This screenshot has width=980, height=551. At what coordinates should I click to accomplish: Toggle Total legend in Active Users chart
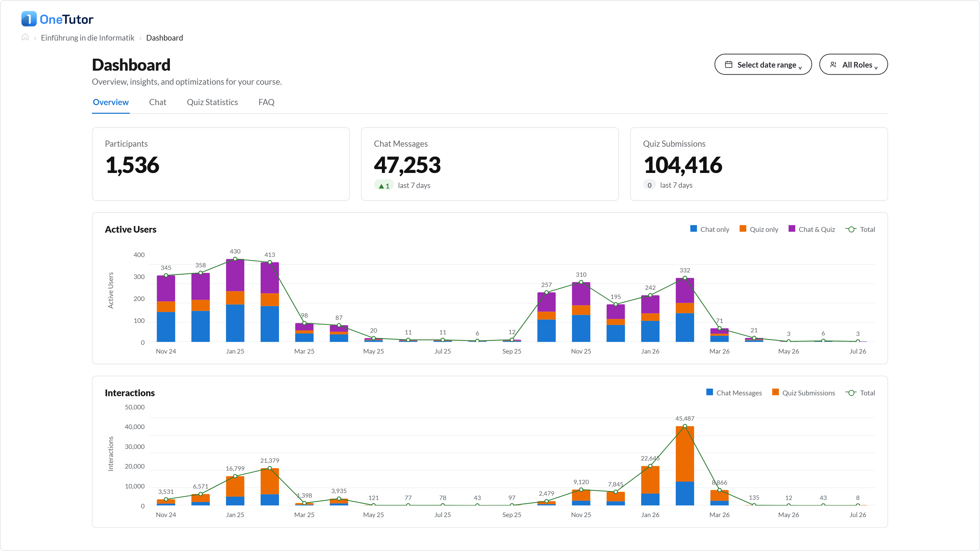860,229
